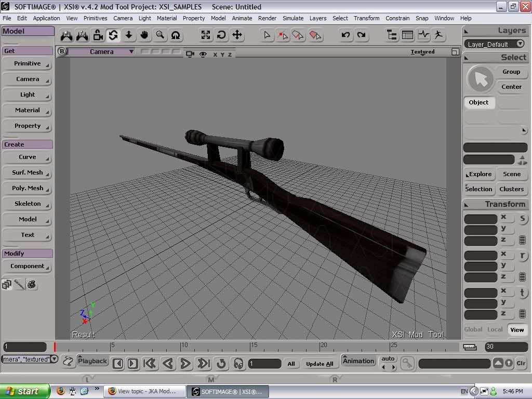
Task: Click the Clusters button
Action: tap(512, 189)
